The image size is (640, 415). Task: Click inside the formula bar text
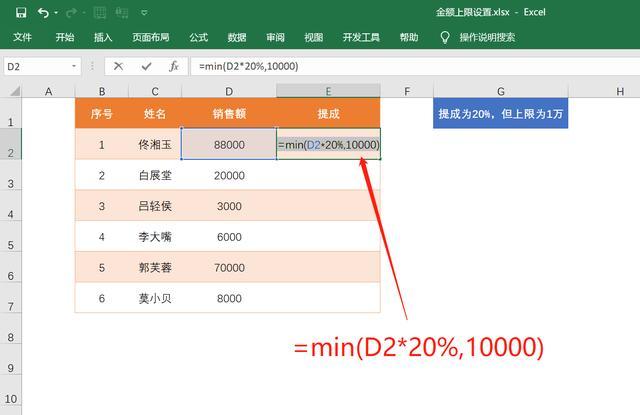[400, 66]
